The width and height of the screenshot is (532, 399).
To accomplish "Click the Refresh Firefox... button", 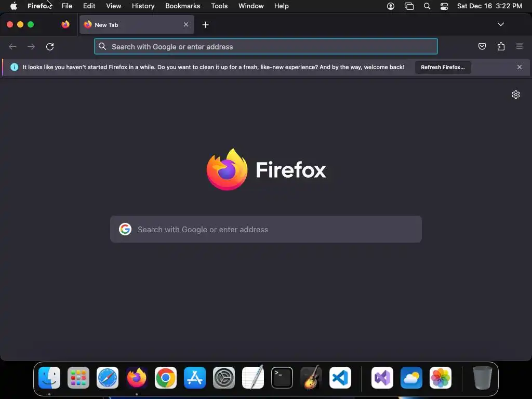I will pos(443,67).
